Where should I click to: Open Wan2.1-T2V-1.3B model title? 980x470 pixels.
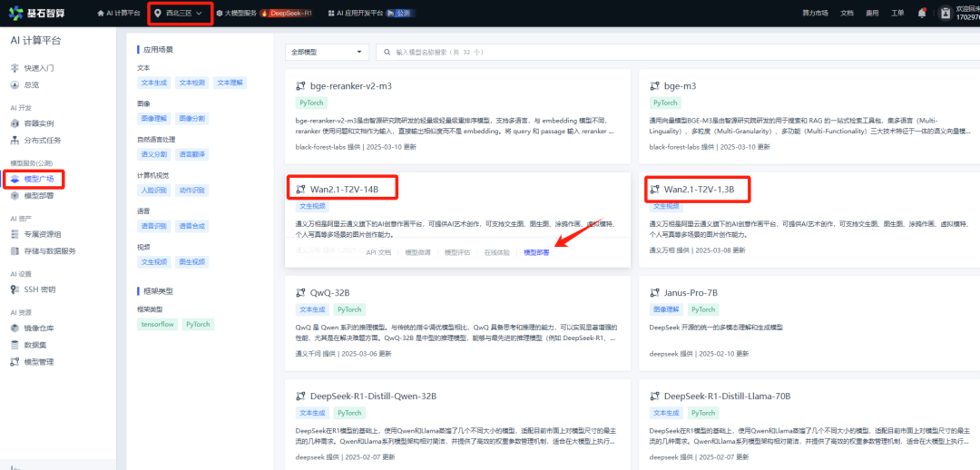[700, 190]
